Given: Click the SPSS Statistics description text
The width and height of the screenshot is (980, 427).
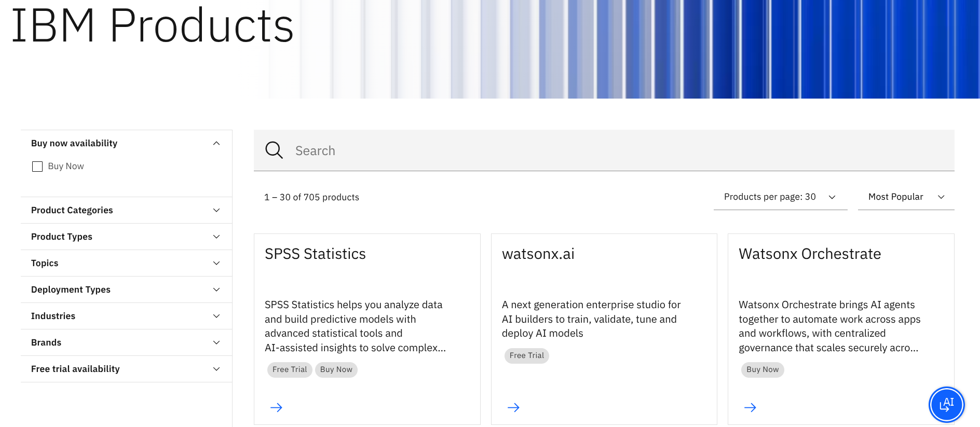Looking at the screenshot, I should (x=356, y=326).
